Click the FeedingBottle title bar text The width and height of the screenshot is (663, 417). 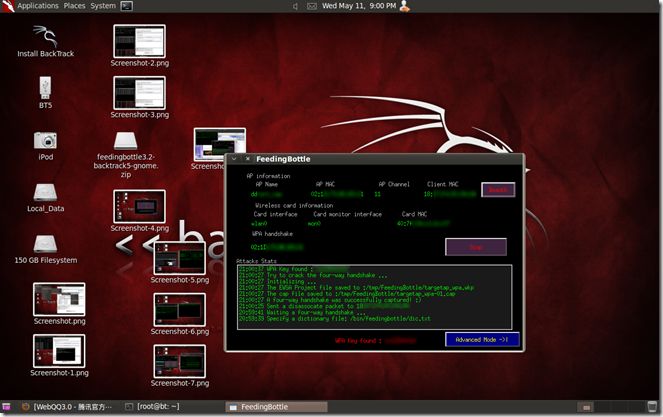click(x=283, y=159)
